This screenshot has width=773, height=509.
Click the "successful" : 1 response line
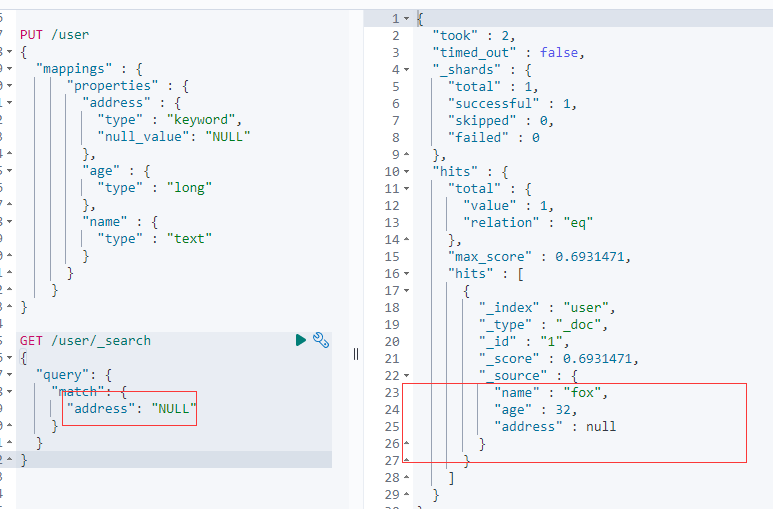coord(512,104)
